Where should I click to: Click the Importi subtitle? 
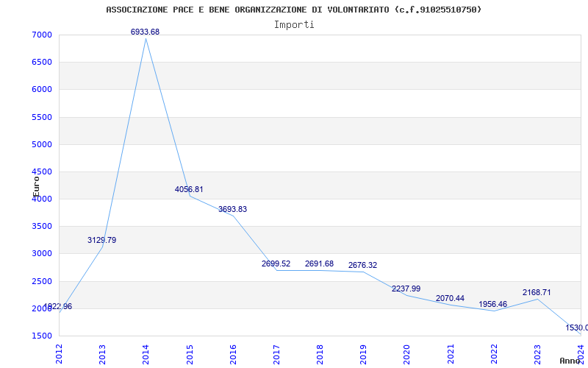294,25
